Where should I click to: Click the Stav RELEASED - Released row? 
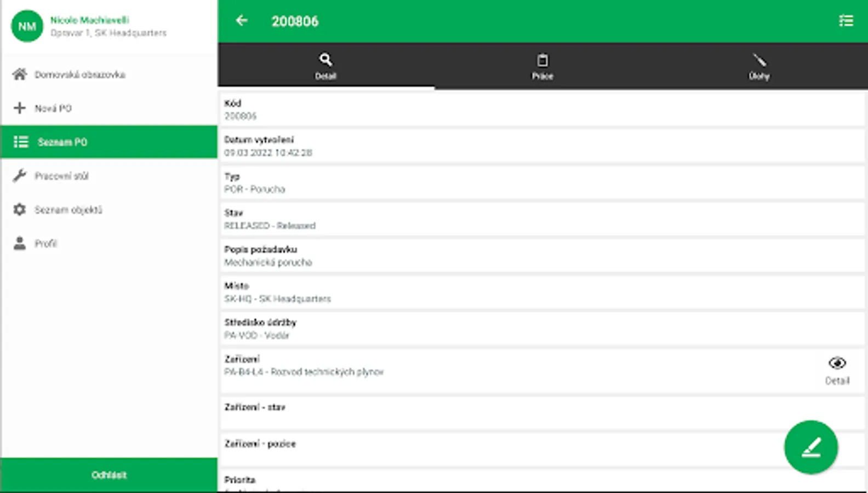click(x=542, y=219)
